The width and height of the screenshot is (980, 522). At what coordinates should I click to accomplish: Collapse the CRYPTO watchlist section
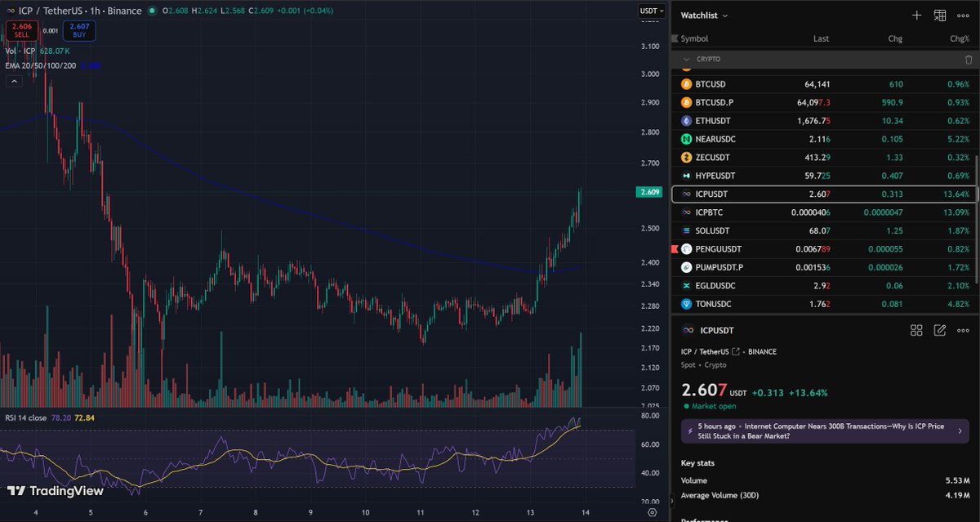pyautogui.click(x=687, y=60)
